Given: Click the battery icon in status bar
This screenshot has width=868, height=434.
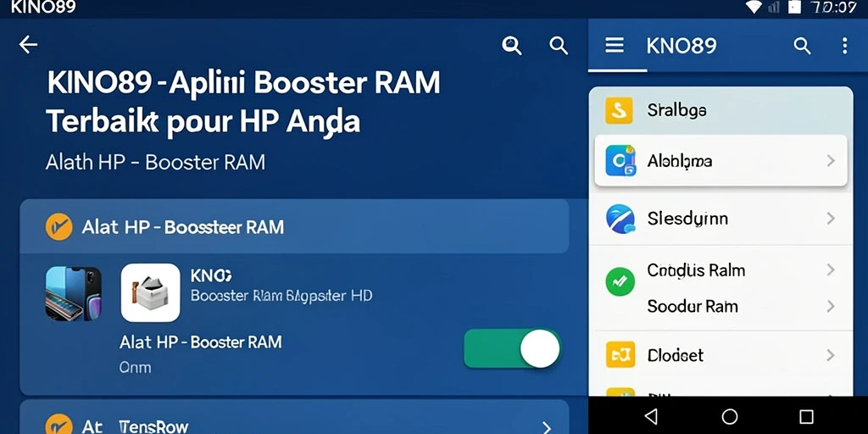Looking at the screenshot, I should tap(794, 7).
